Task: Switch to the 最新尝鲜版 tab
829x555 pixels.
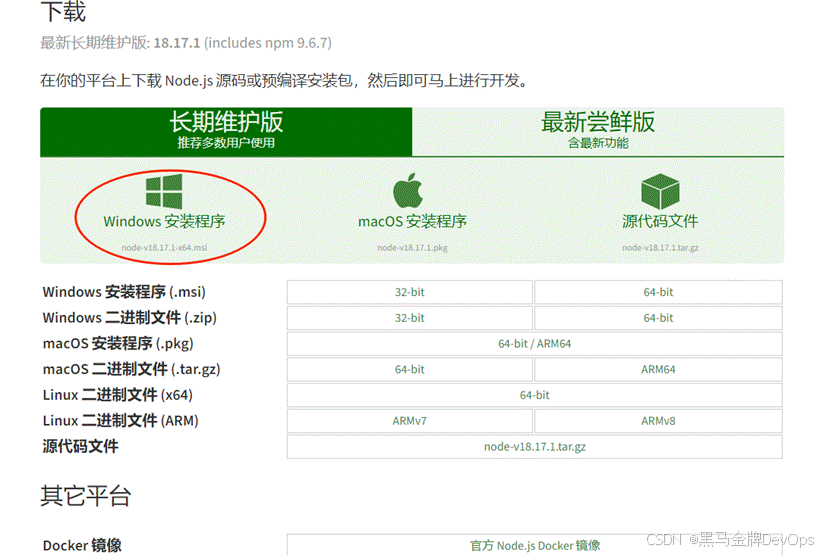Action: pyautogui.click(x=598, y=132)
